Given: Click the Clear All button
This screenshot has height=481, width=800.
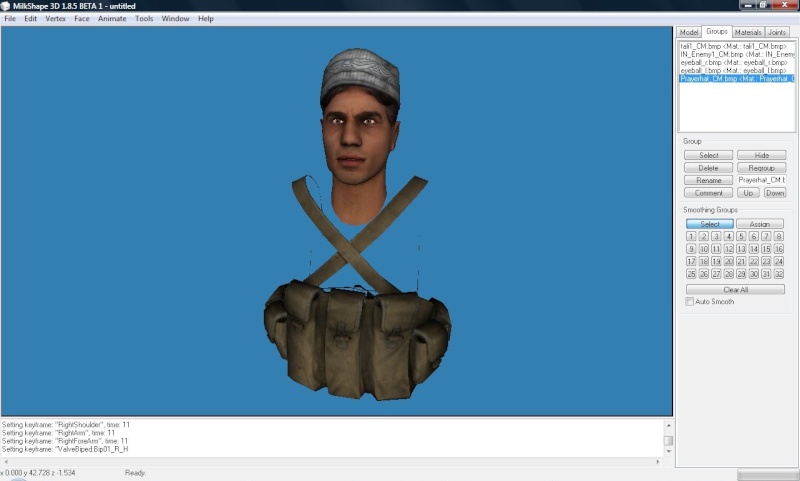Looking at the screenshot, I should [735, 290].
